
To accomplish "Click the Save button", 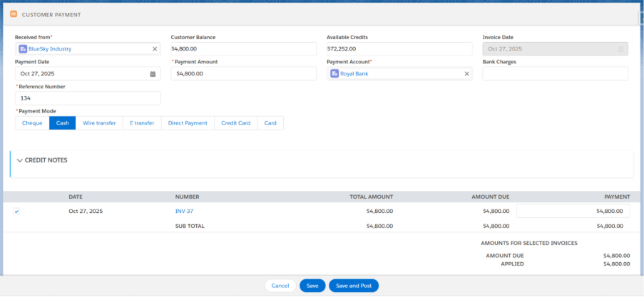I will 312,286.
